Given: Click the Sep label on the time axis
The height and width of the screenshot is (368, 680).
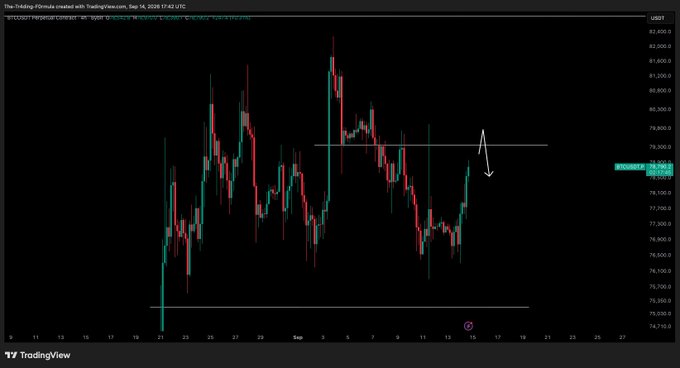Looking at the screenshot, I should (298, 337).
